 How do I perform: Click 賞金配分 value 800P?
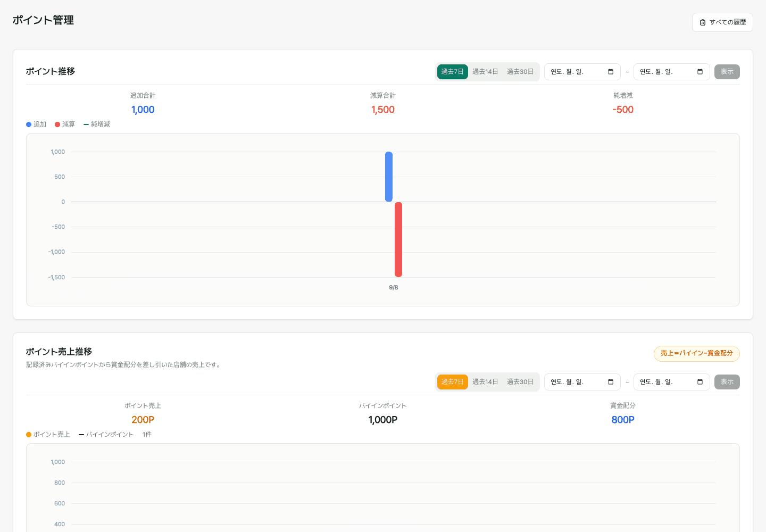[623, 420]
